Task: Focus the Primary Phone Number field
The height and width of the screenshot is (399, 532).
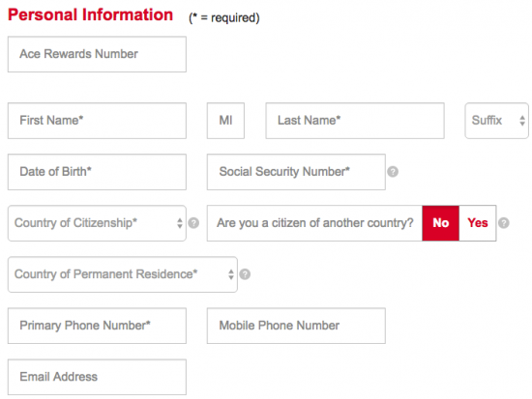Action: pos(97,326)
